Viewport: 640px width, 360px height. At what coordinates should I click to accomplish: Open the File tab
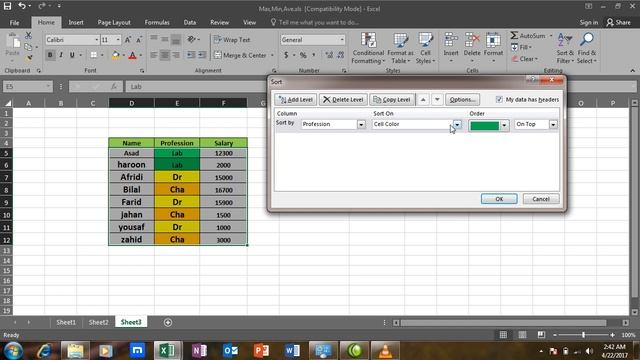tap(14, 22)
